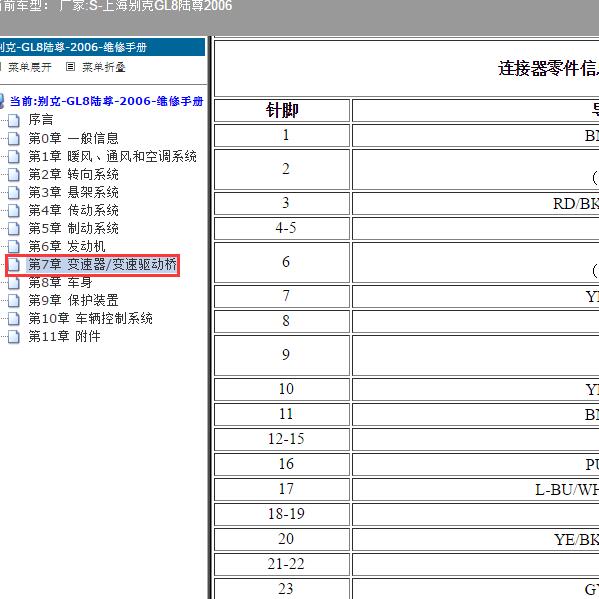Open 第10章 车辆控制系统 chapter
The image size is (599, 599).
91,318
